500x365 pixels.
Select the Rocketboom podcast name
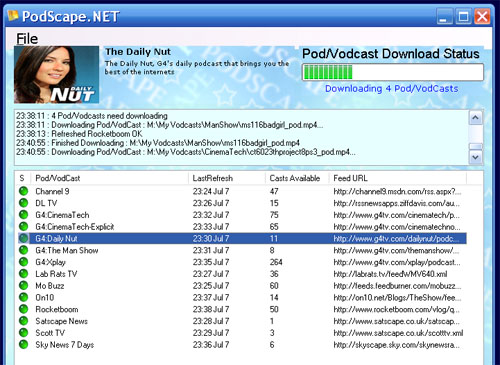pos(57,309)
